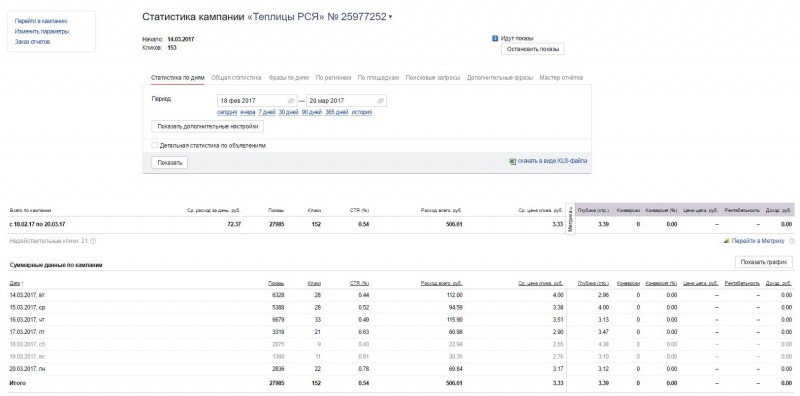Image resolution: width=800 pixels, height=396 pixels.
Task: Tick Детальная статистика по объявлениям checkbox
Action: pos(155,145)
